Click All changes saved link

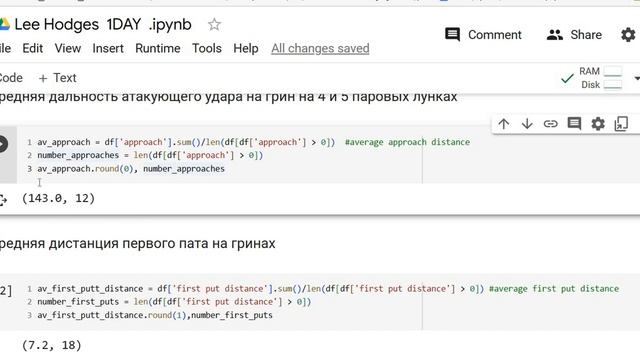pyautogui.click(x=320, y=48)
